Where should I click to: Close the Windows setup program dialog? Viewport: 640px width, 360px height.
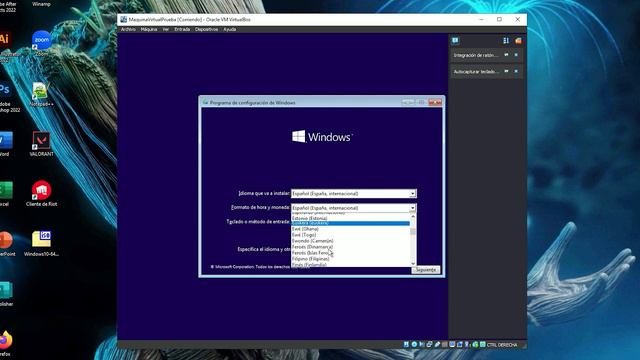pyautogui.click(x=435, y=102)
